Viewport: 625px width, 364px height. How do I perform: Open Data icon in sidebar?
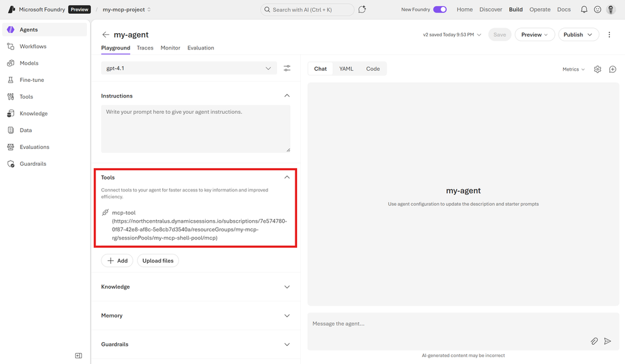11,130
